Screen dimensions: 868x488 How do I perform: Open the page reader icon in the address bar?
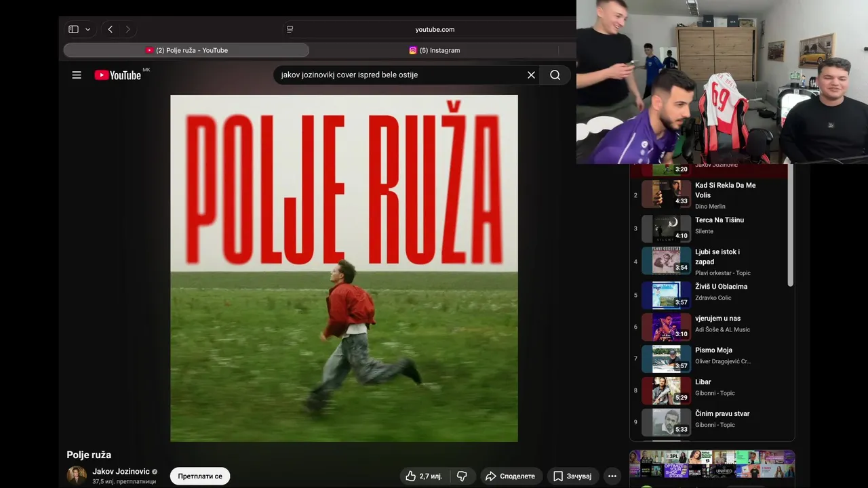[290, 29]
